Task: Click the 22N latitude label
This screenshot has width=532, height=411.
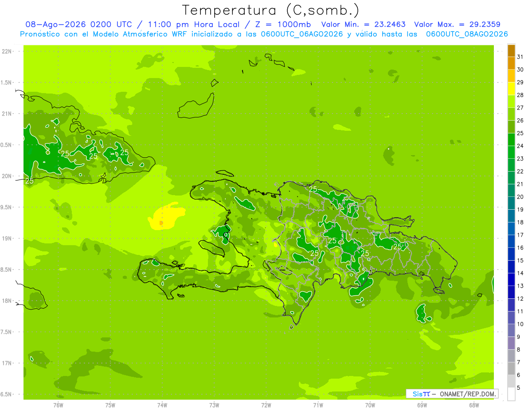Action: (8, 51)
